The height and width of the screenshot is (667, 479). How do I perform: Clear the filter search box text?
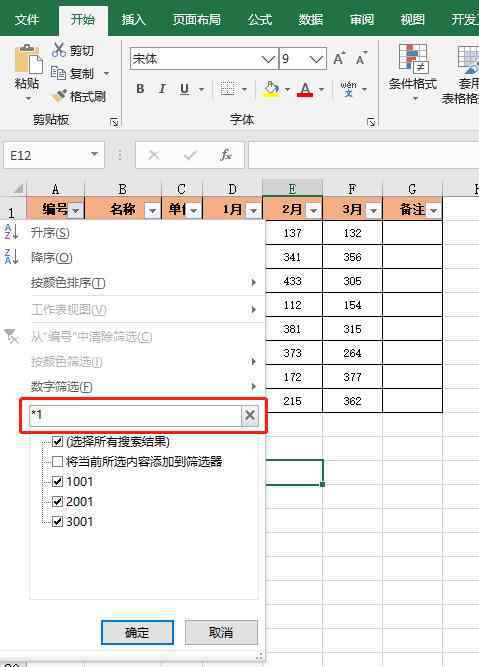coord(250,415)
